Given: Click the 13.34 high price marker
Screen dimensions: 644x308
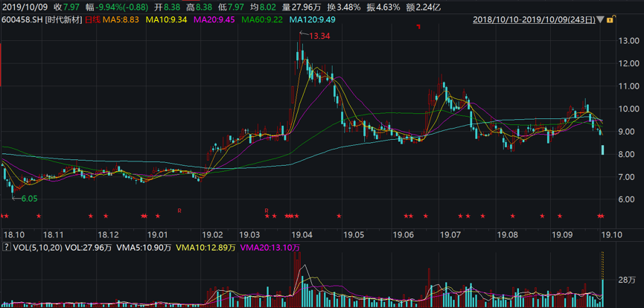Looking at the screenshot, I should 321,35.
